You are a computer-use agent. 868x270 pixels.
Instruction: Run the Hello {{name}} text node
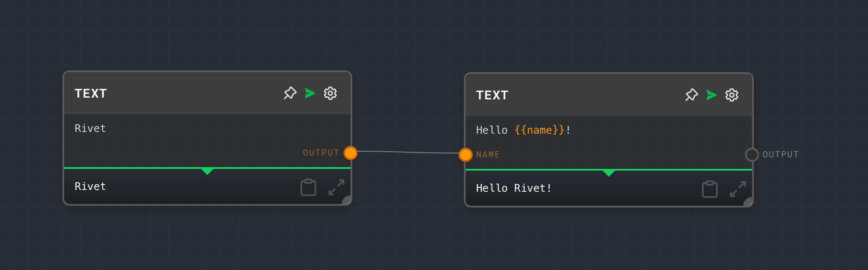[712, 95]
